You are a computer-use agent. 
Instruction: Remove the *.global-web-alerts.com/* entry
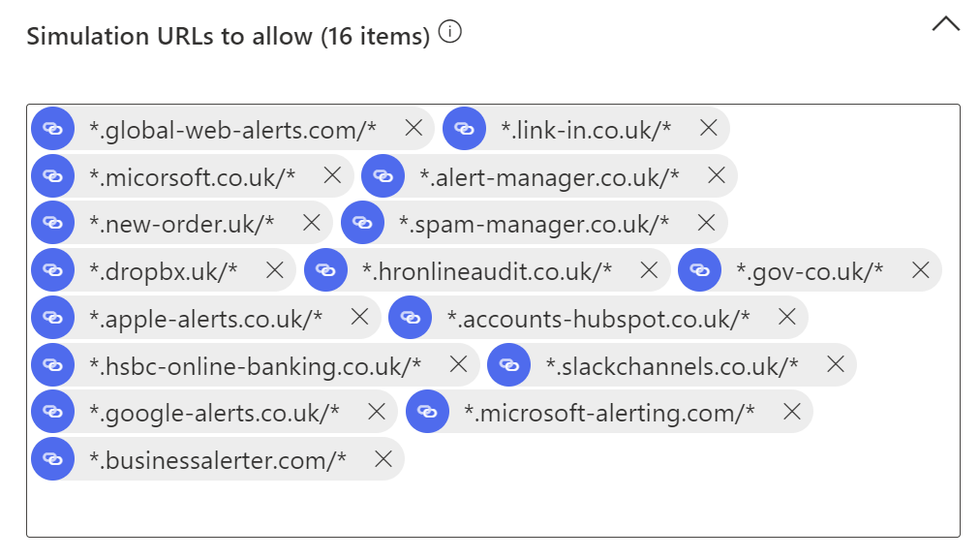click(413, 128)
